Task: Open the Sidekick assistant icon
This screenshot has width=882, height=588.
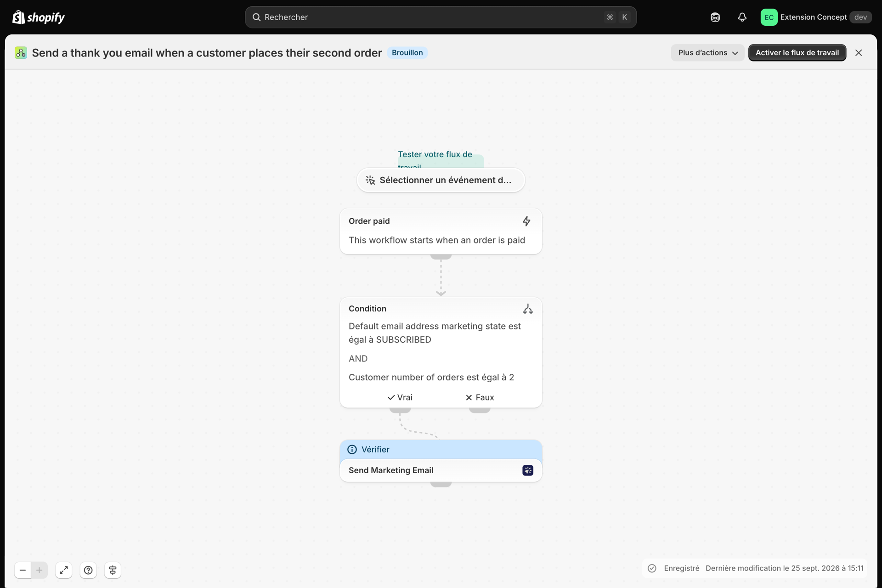Action: (x=715, y=17)
